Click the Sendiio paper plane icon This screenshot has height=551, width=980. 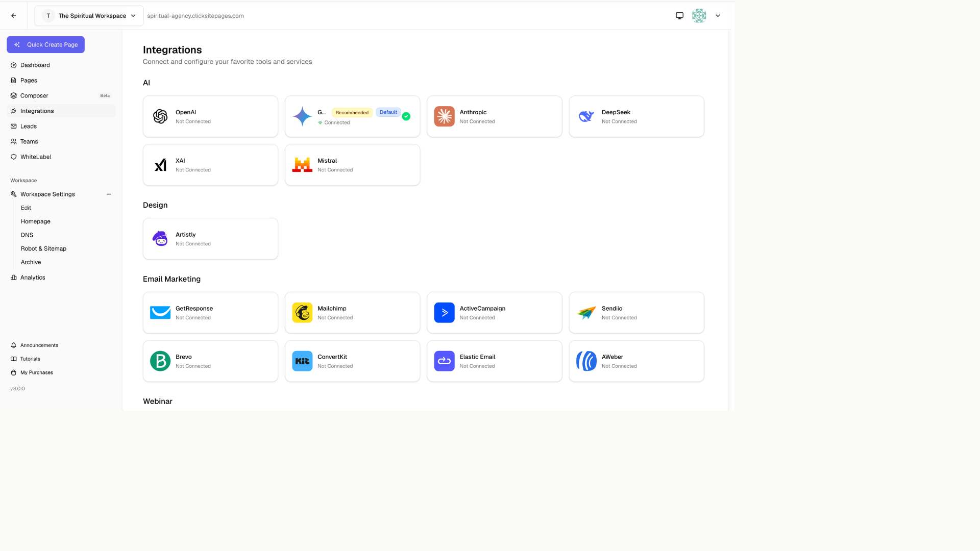[x=586, y=313]
